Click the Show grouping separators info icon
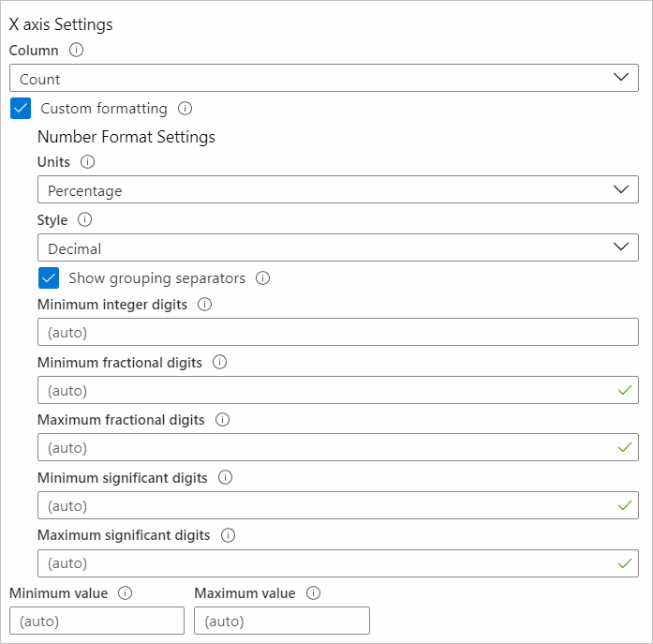653x644 pixels. pos(262,278)
